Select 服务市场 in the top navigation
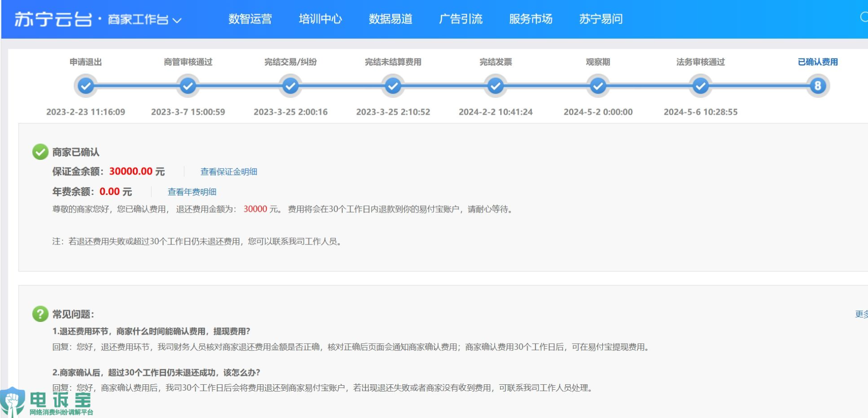This screenshot has width=868, height=418. 531,19
